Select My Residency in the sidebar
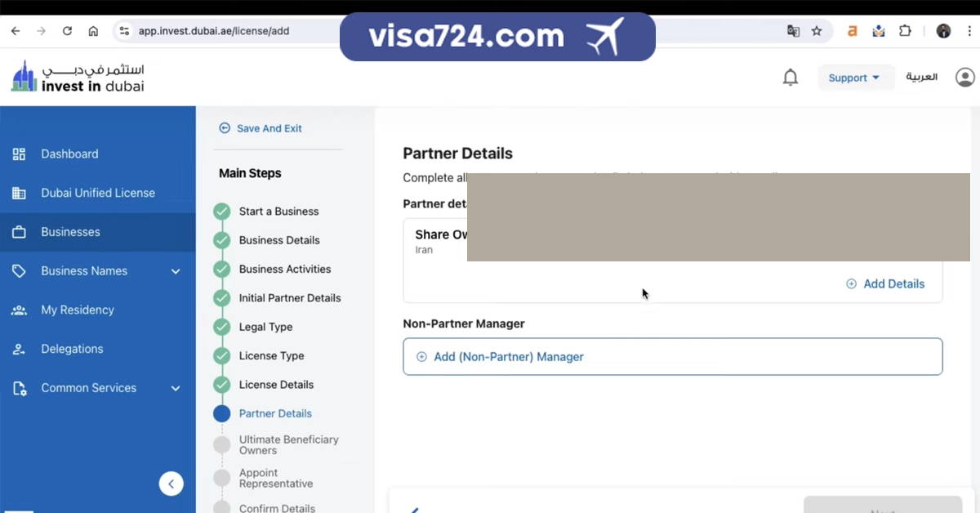 coord(78,310)
